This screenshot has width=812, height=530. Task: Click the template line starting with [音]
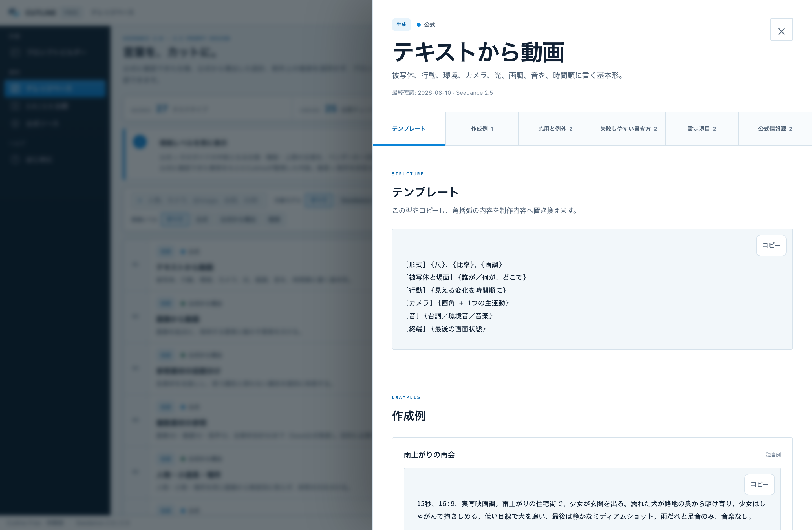[449, 316]
